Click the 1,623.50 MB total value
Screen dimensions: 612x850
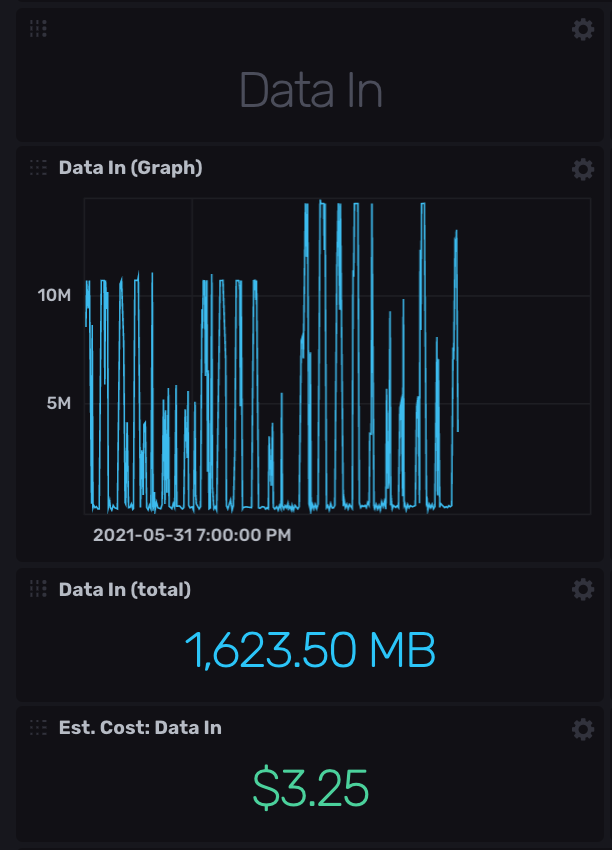(x=310, y=651)
